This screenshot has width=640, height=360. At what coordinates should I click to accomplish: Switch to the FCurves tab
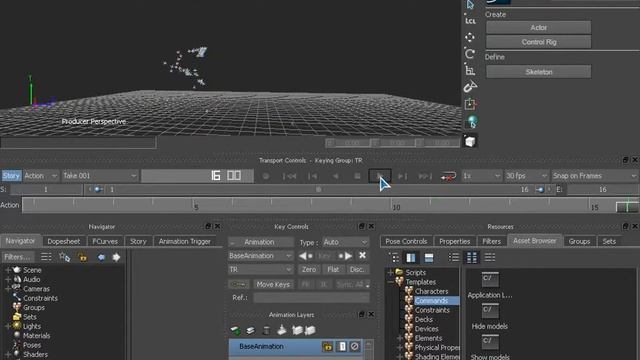(x=105, y=241)
